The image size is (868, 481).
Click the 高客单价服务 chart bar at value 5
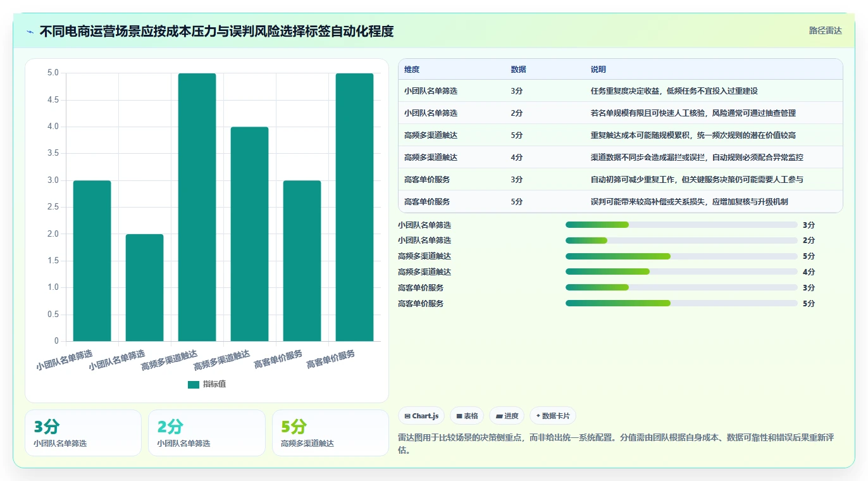(355, 207)
